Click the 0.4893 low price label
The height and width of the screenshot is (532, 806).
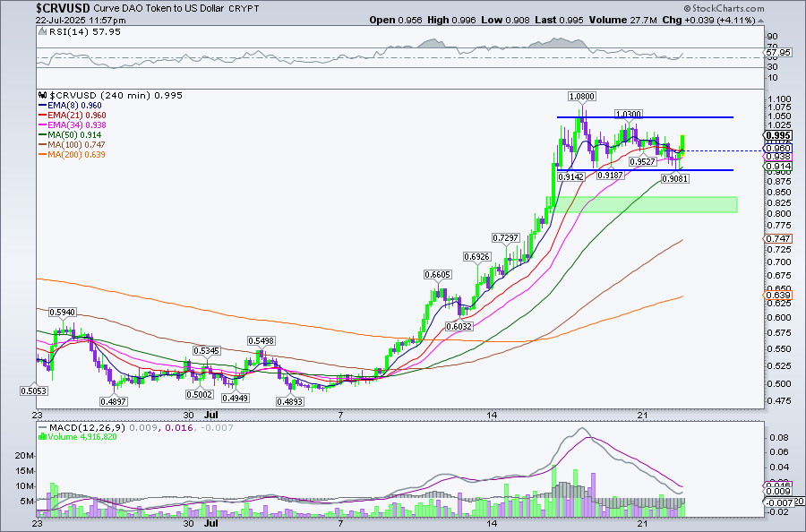tap(290, 401)
